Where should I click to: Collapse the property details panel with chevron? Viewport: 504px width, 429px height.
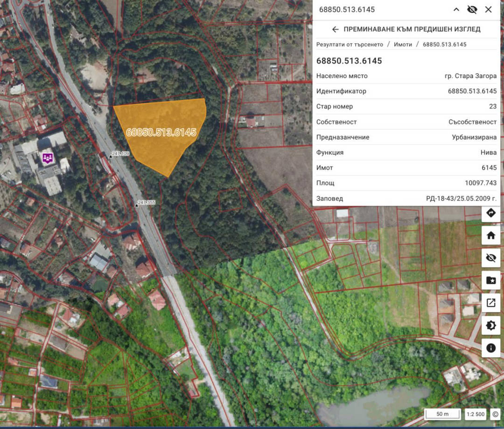pyautogui.click(x=456, y=10)
